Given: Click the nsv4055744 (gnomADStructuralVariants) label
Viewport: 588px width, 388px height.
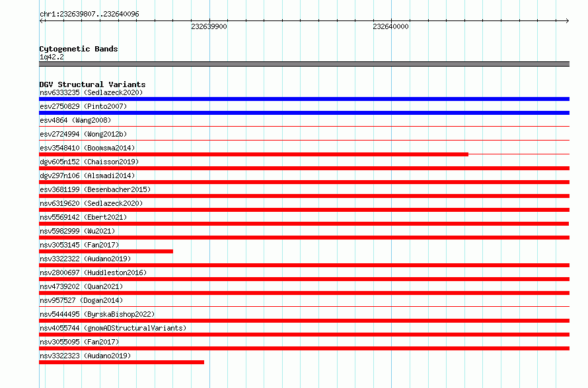Looking at the screenshot, I should [x=113, y=328].
